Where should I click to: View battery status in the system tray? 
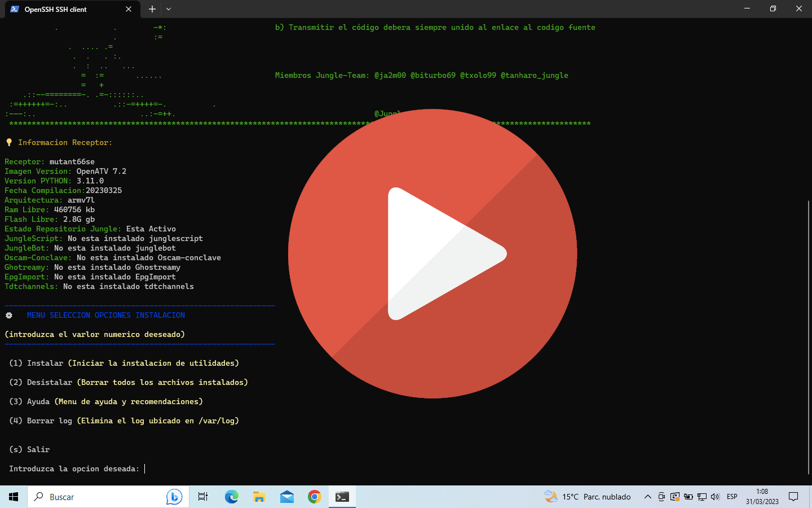tap(689, 497)
